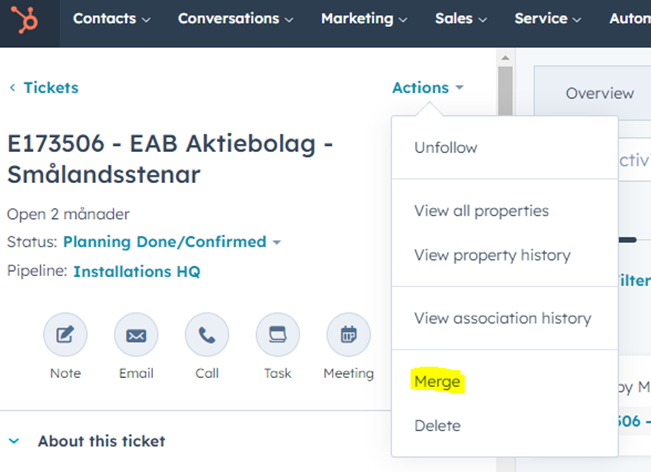
Task: Switch to the Overview tab
Action: [599, 93]
